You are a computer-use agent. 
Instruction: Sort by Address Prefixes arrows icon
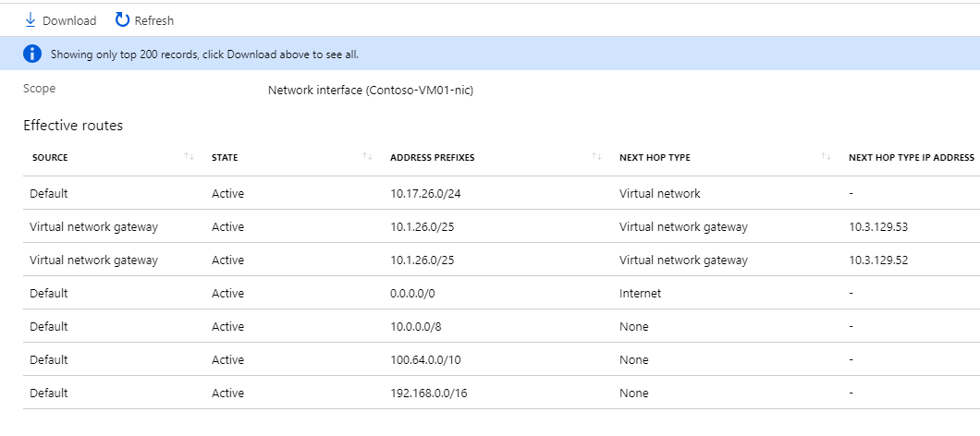[x=596, y=157]
